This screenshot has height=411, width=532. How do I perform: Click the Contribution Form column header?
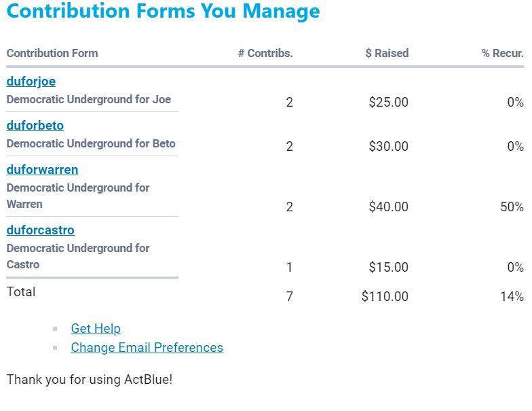(52, 53)
